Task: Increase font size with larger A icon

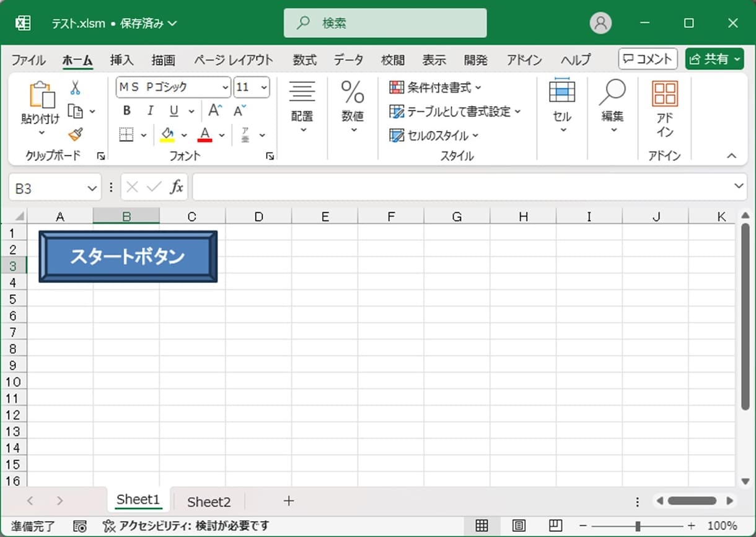Action: pos(215,111)
